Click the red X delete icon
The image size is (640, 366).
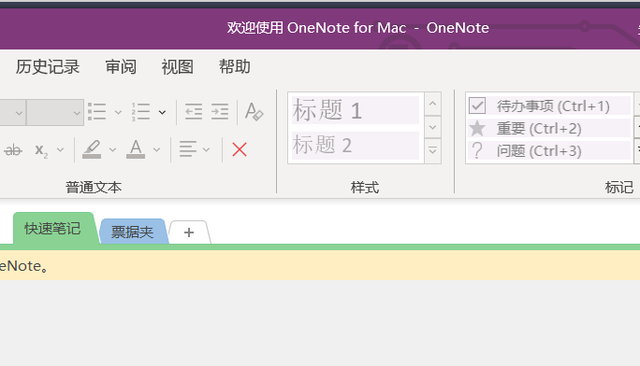coord(240,149)
